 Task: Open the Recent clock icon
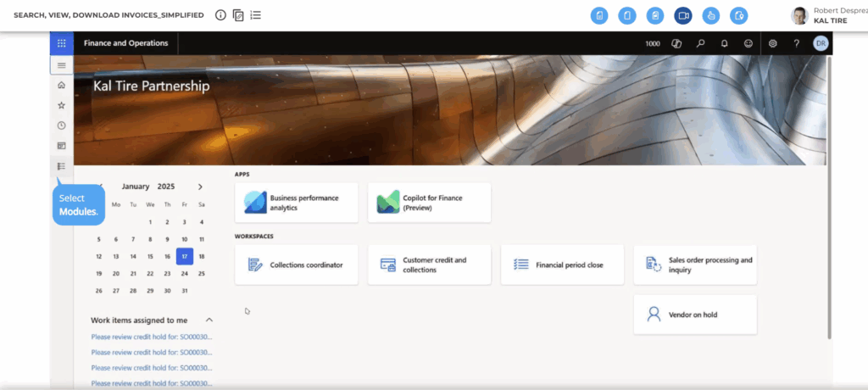[x=61, y=125]
